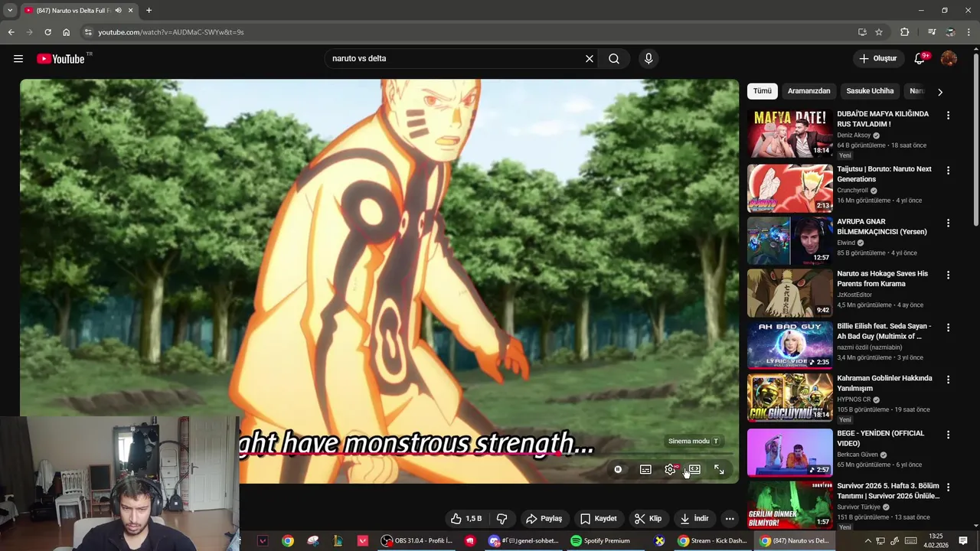Open options for the Billie Eilish video
980x551 pixels.
coord(948,328)
